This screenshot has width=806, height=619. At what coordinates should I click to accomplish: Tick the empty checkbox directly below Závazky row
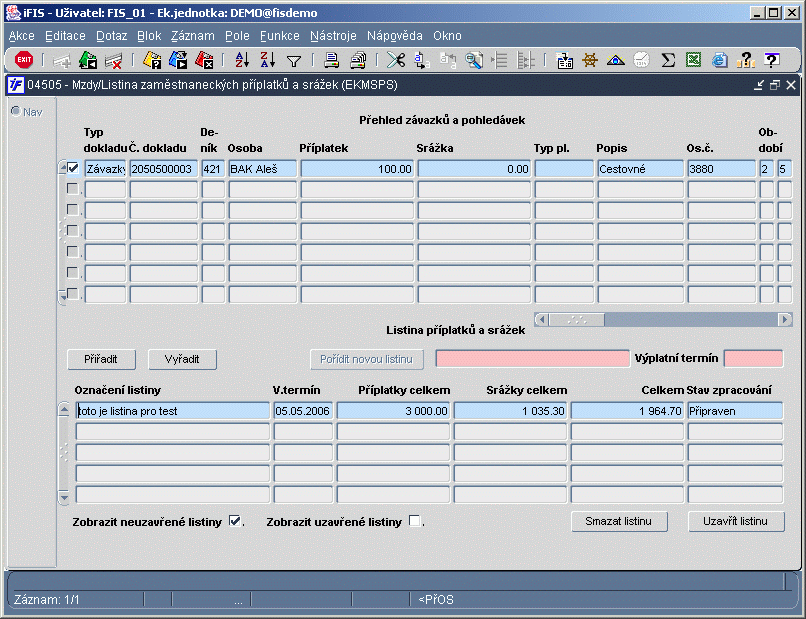click(73, 189)
